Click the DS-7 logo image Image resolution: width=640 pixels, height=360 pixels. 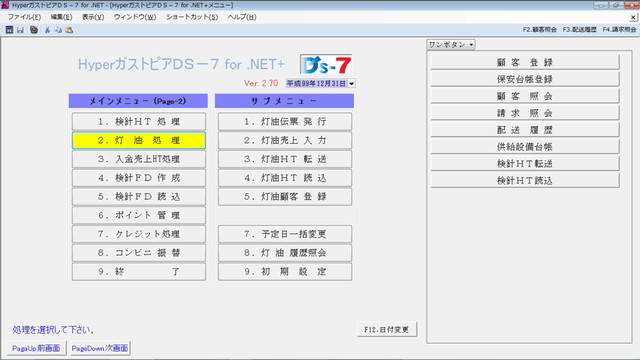point(326,64)
